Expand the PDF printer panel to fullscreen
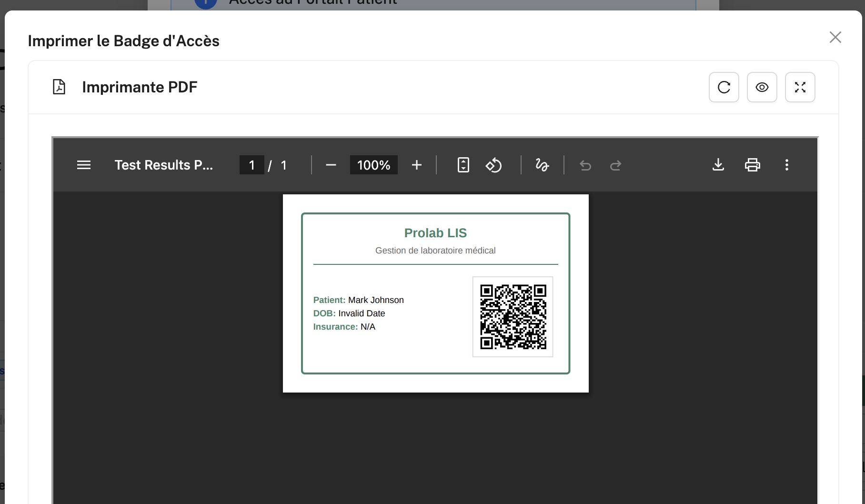This screenshot has height=504, width=865. (800, 87)
